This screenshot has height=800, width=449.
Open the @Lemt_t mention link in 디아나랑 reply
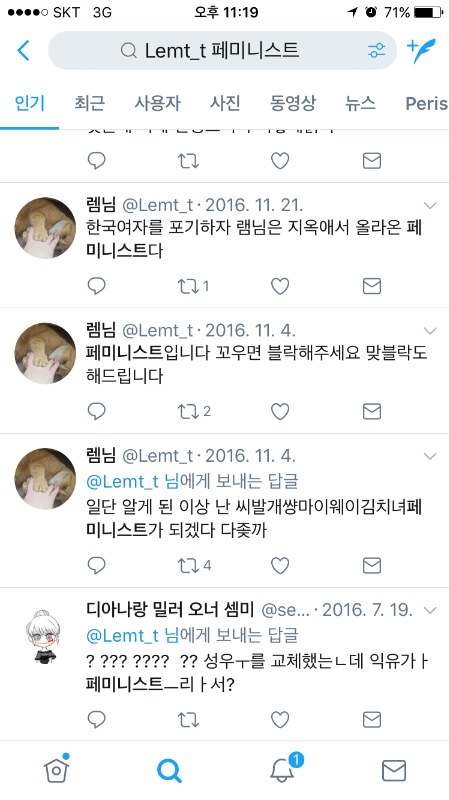coord(123,636)
